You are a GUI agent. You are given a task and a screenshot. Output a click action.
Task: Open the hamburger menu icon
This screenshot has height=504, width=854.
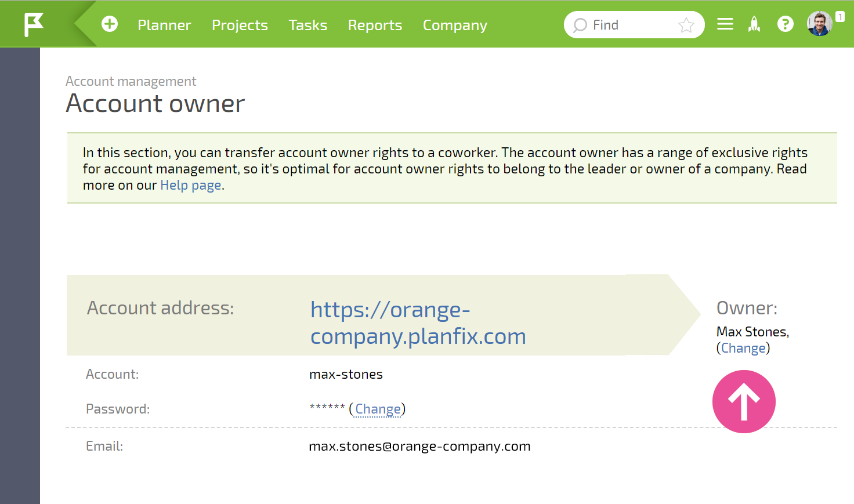[725, 24]
